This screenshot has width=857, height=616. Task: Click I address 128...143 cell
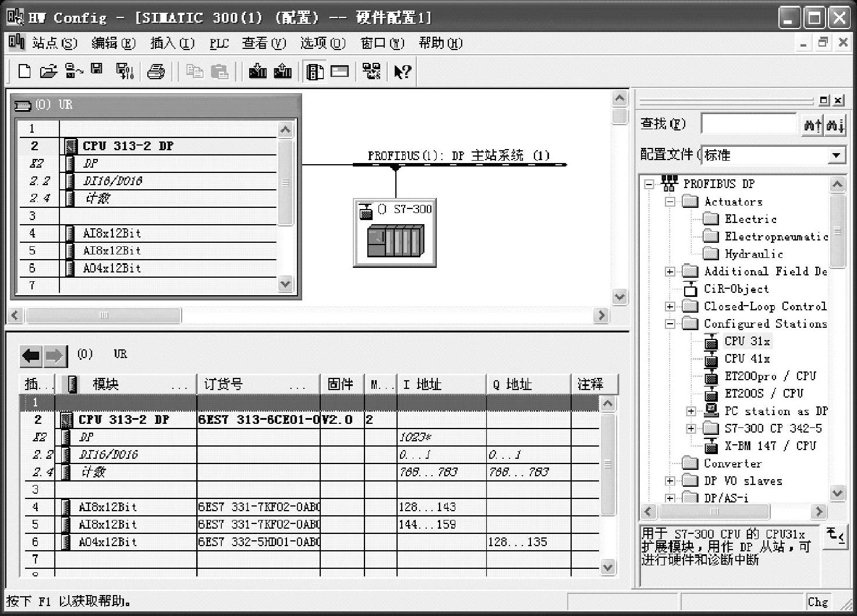[441, 507]
